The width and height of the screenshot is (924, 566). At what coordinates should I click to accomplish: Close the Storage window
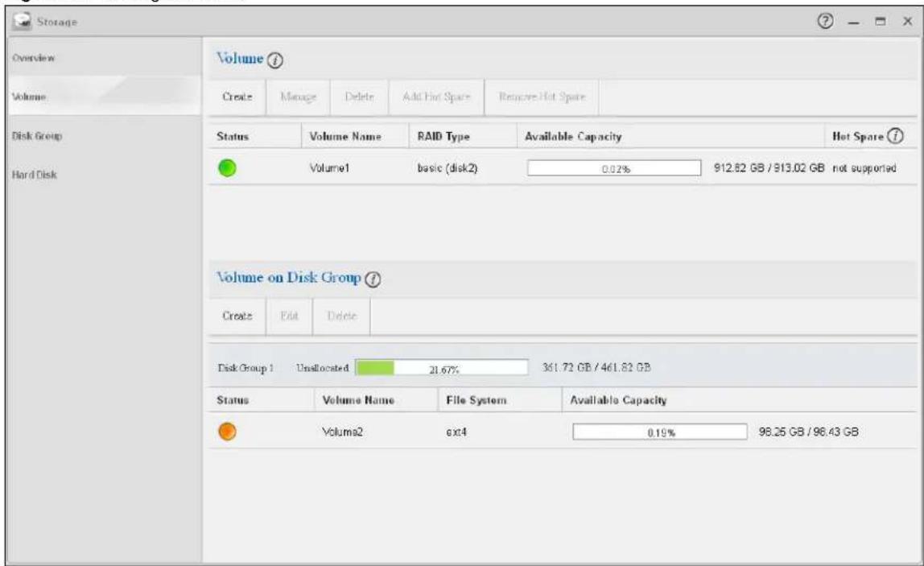coord(908,21)
